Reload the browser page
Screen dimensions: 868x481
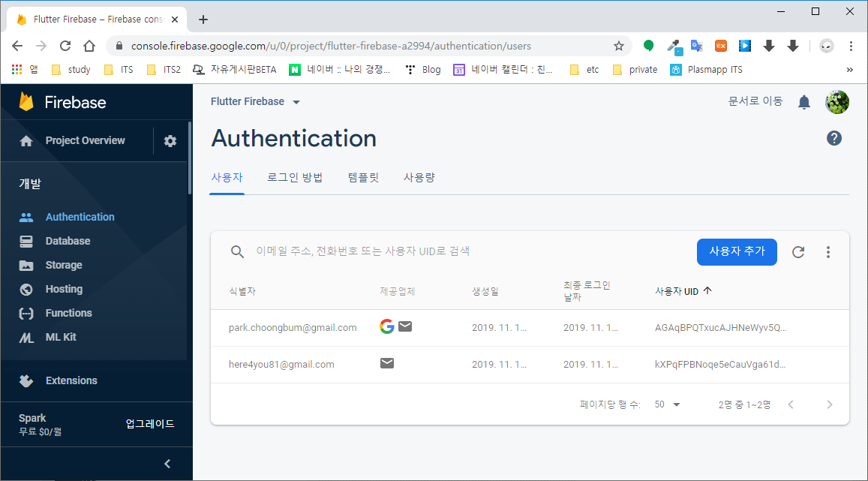click(65, 46)
